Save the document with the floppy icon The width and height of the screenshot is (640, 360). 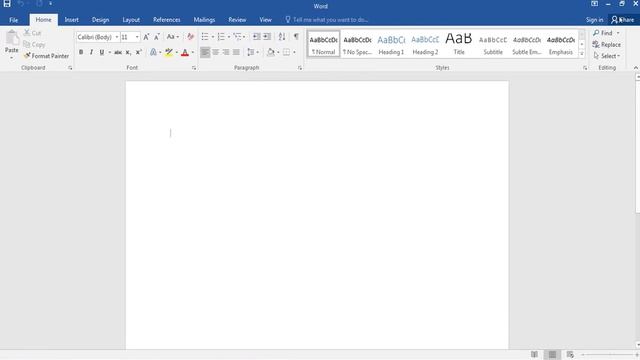click(x=7, y=4)
